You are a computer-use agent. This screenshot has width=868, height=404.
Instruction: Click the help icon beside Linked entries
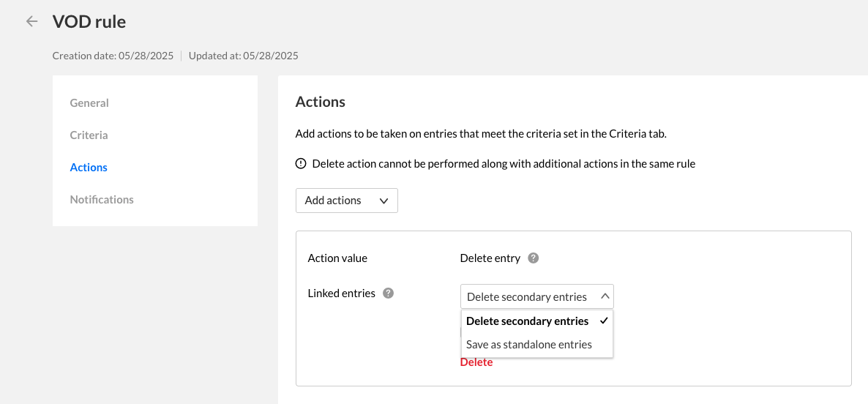point(389,293)
